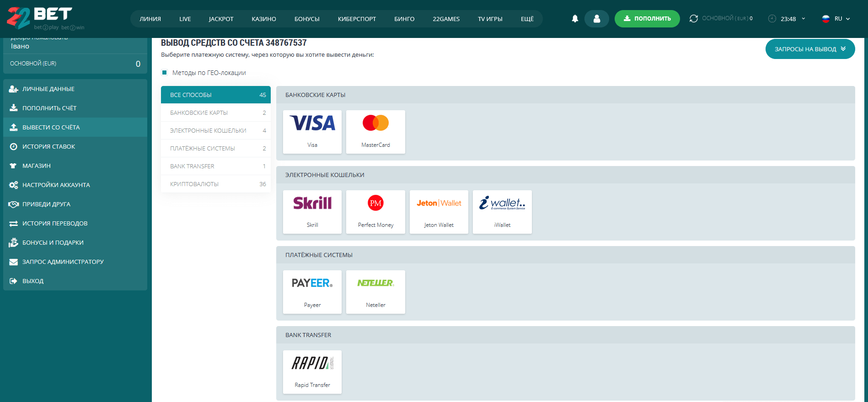Select Neteller payment system
This screenshot has width=868, height=402.
tap(375, 292)
